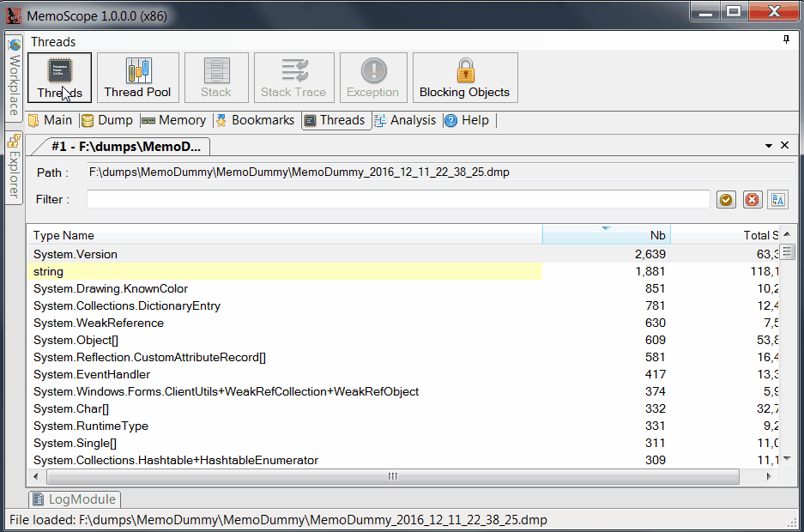Screen dimensions: 804x532
Task: Close the #1 dump document tab
Action: click(x=784, y=146)
